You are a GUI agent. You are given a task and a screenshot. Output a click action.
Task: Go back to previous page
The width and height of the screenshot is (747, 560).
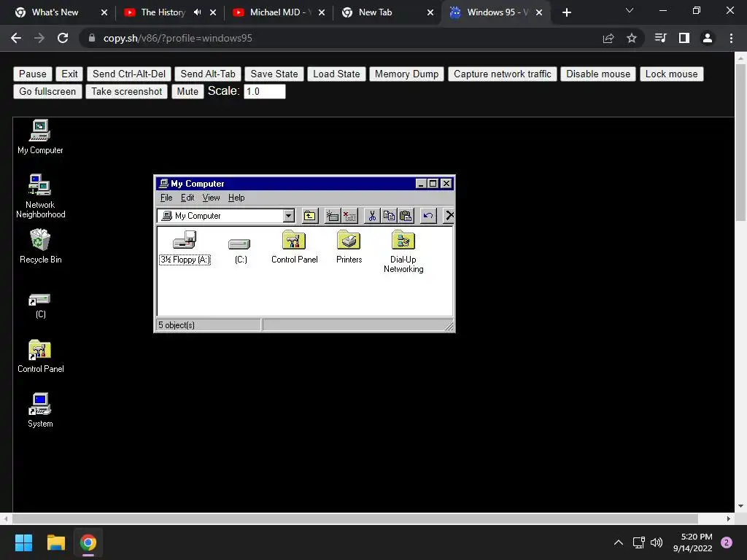[x=16, y=38]
